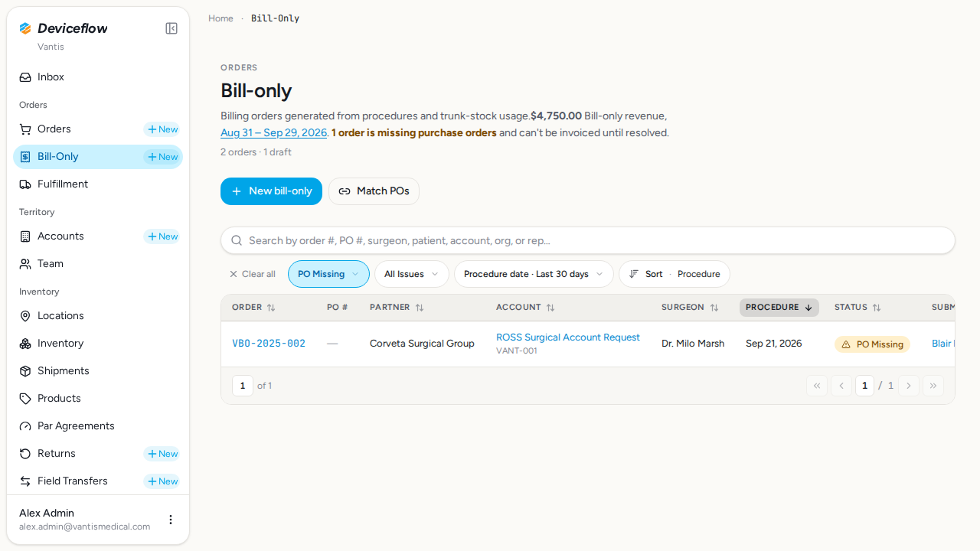The width and height of the screenshot is (980, 551).
Task: Click the Shipments package icon
Action: coord(25,371)
